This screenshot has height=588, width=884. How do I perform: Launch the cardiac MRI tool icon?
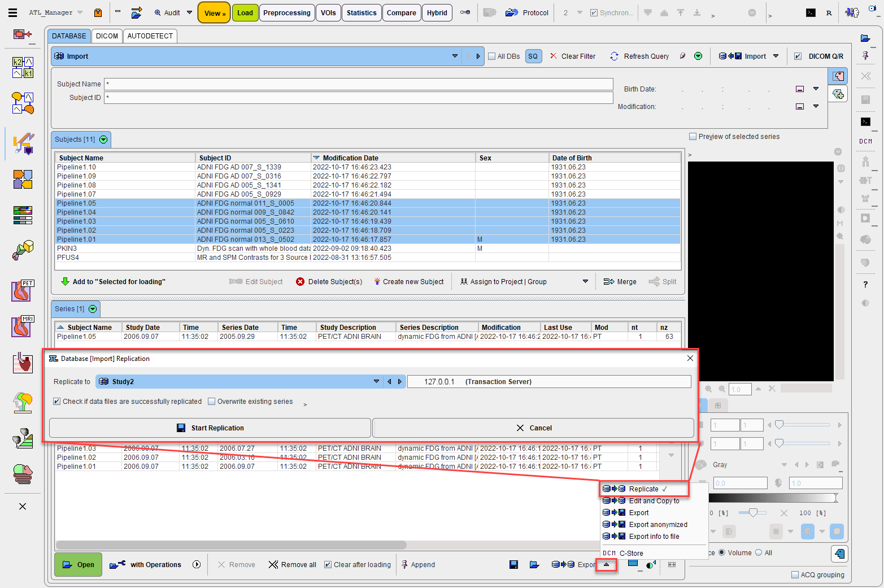(23, 326)
